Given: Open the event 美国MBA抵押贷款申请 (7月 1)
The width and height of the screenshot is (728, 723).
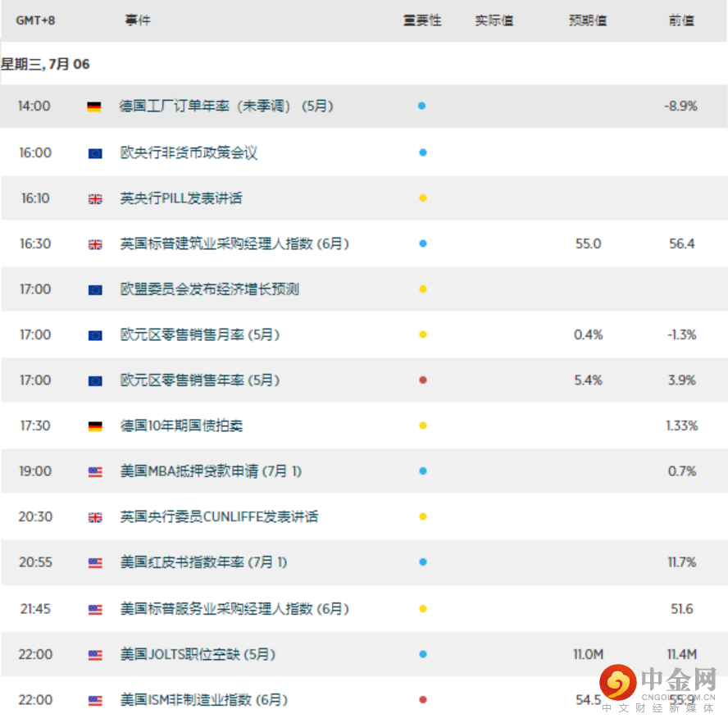Looking at the screenshot, I should [211, 471].
